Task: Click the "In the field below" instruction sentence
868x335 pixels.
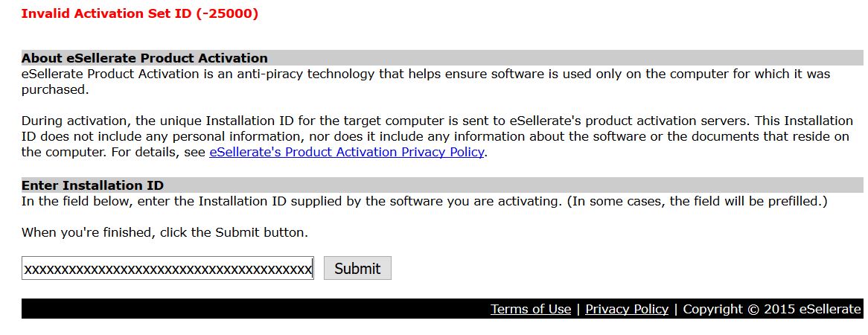Action: 292,201
